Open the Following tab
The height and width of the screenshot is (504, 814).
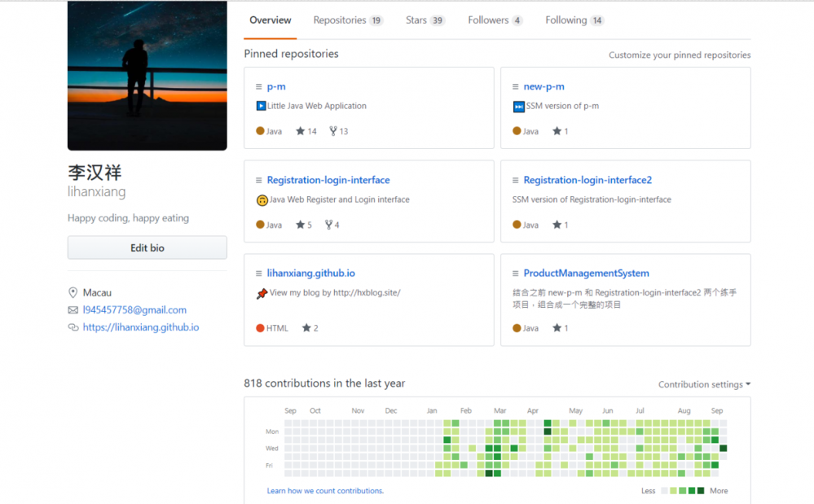(x=574, y=20)
